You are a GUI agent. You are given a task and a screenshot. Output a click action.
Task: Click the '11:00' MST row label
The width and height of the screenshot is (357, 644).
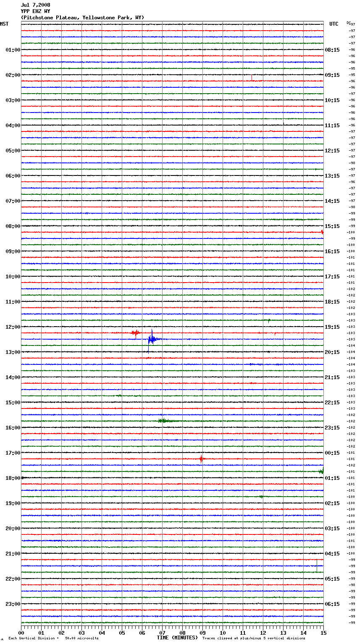click(x=13, y=302)
